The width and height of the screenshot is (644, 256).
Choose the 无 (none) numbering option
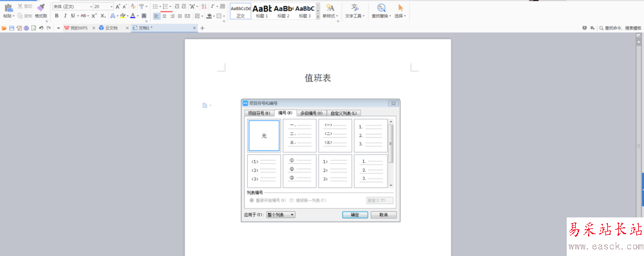click(x=264, y=136)
